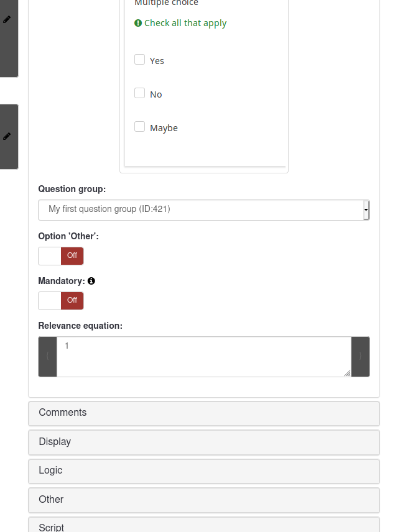Click the Mandatory info icon
Screen dimensions: 395x532
pyautogui.click(x=91, y=281)
